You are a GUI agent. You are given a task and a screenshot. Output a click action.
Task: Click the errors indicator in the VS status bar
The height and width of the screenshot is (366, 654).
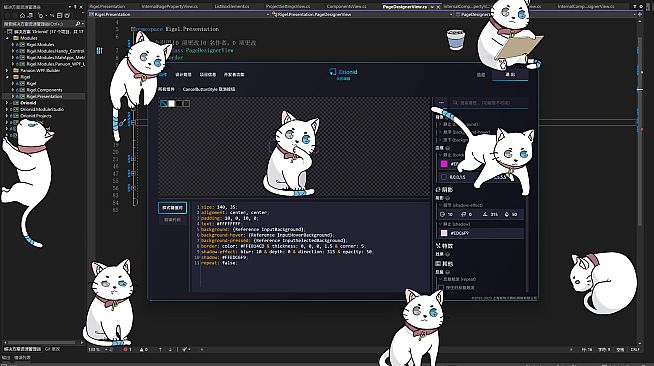[x=127, y=349]
